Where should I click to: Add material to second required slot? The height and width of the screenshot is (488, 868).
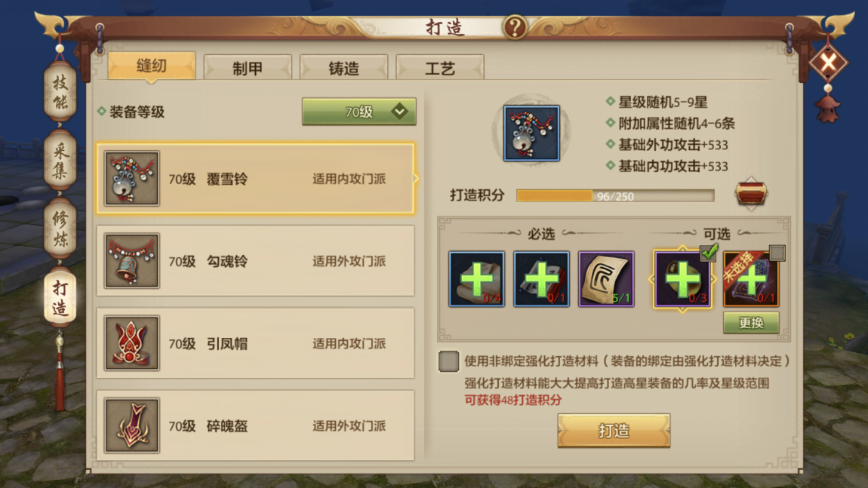(541, 279)
